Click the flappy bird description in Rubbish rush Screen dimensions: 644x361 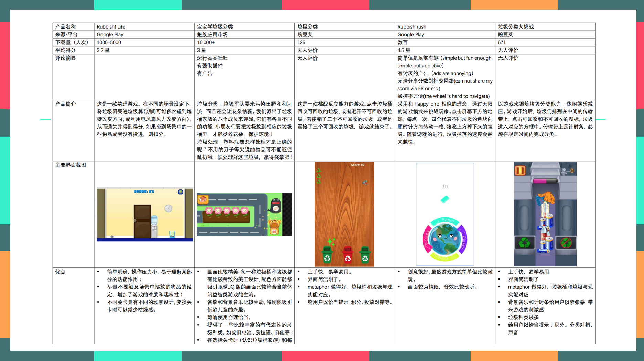coord(445,123)
